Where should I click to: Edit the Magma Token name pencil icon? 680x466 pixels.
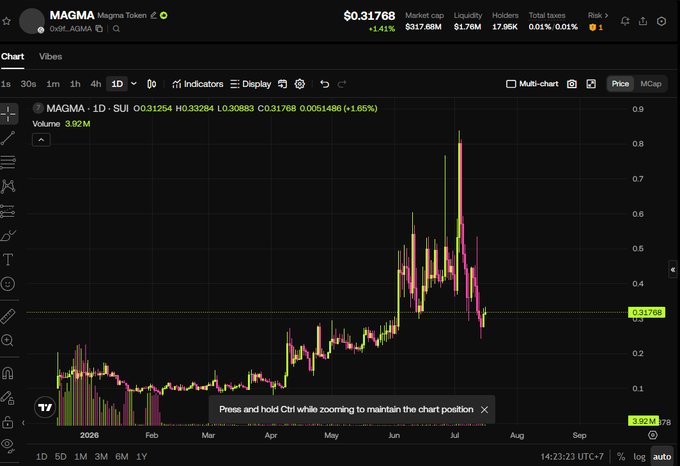pos(154,15)
